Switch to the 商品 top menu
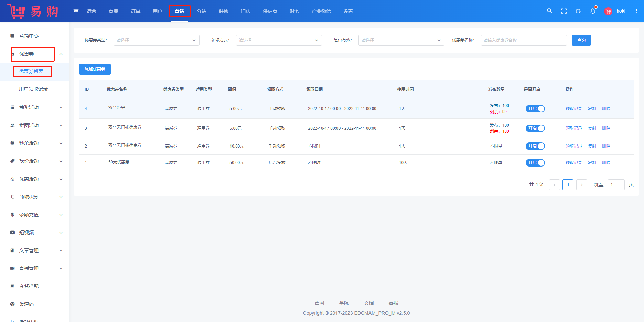 (114, 11)
